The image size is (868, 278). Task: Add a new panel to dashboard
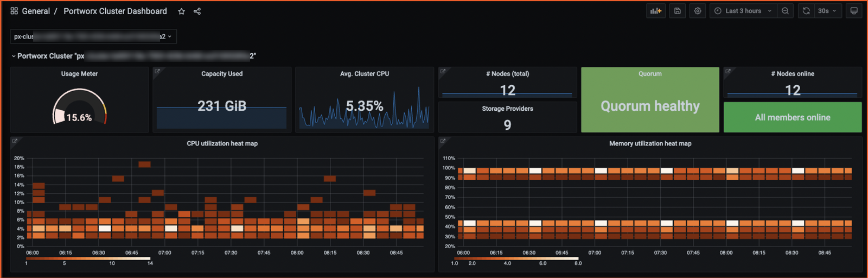pos(656,11)
